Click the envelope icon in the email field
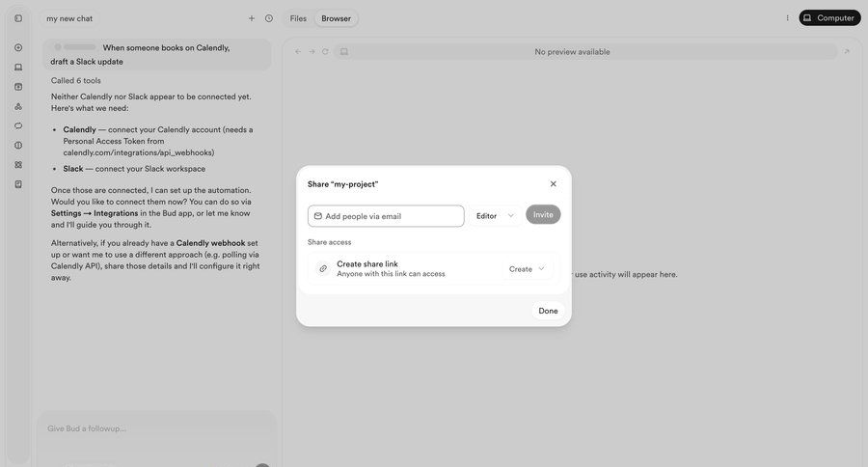This screenshot has height=467, width=868. point(317,216)
